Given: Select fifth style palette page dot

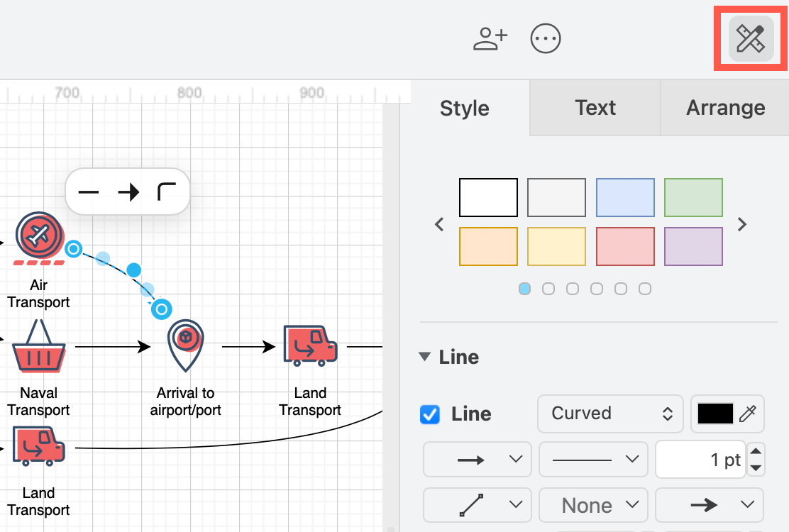Looking at the screenshot, I should click(621, 289).
